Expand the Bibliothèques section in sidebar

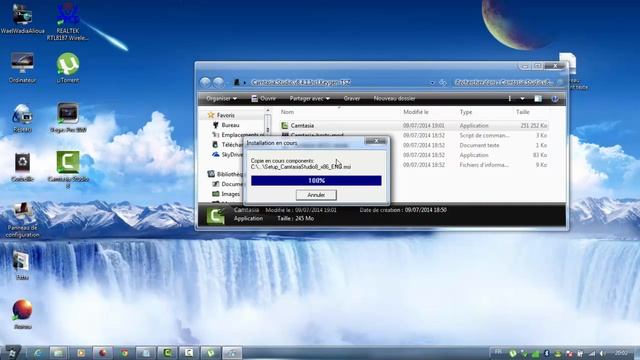click(225, 174)
